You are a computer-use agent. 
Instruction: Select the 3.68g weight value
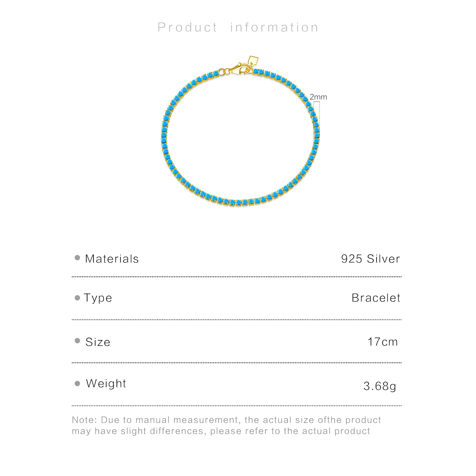point(380,386)
